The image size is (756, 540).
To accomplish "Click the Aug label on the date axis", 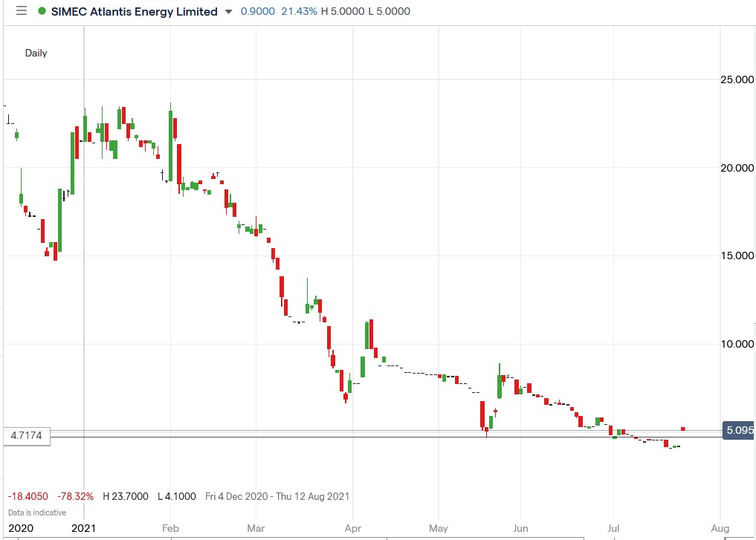I will point(720,528).
